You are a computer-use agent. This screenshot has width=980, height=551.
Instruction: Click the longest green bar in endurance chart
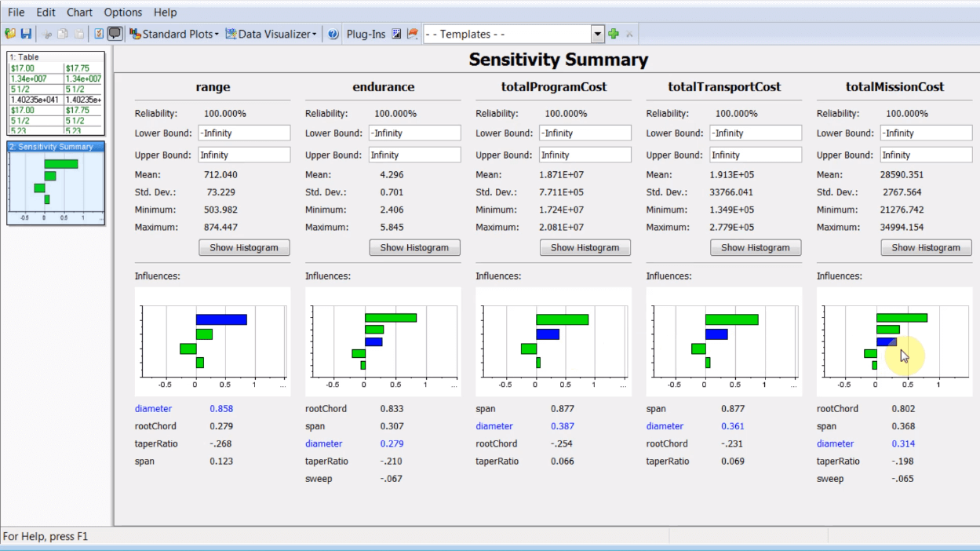click(x=391, y=318)
